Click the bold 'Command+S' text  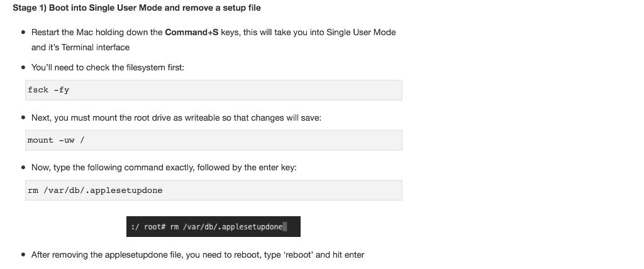point(192,32)
